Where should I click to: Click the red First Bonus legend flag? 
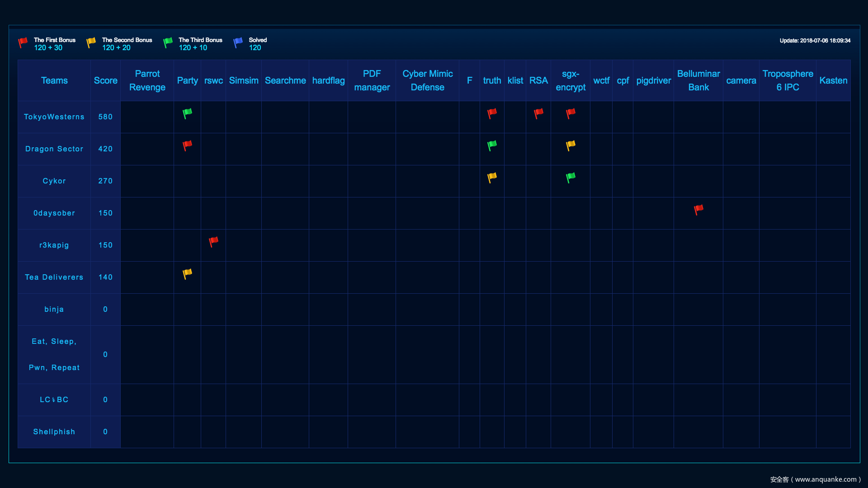point(23,43)
